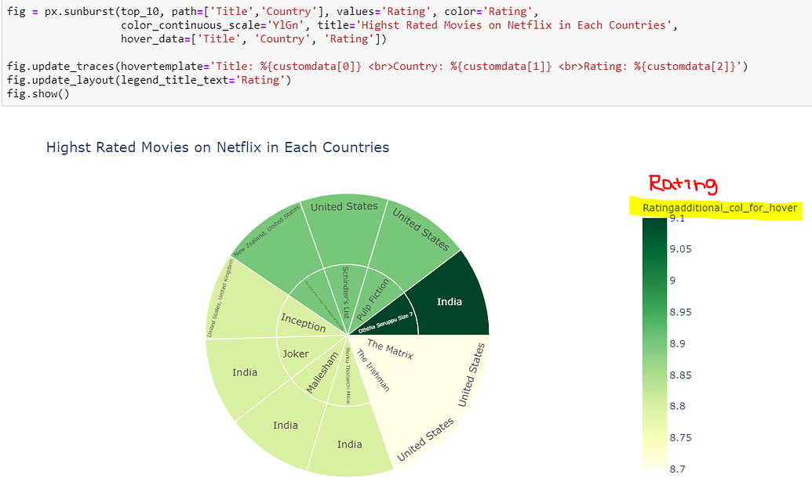
Task: Click the fig.update_layout code line
Action: click(149, 80)
